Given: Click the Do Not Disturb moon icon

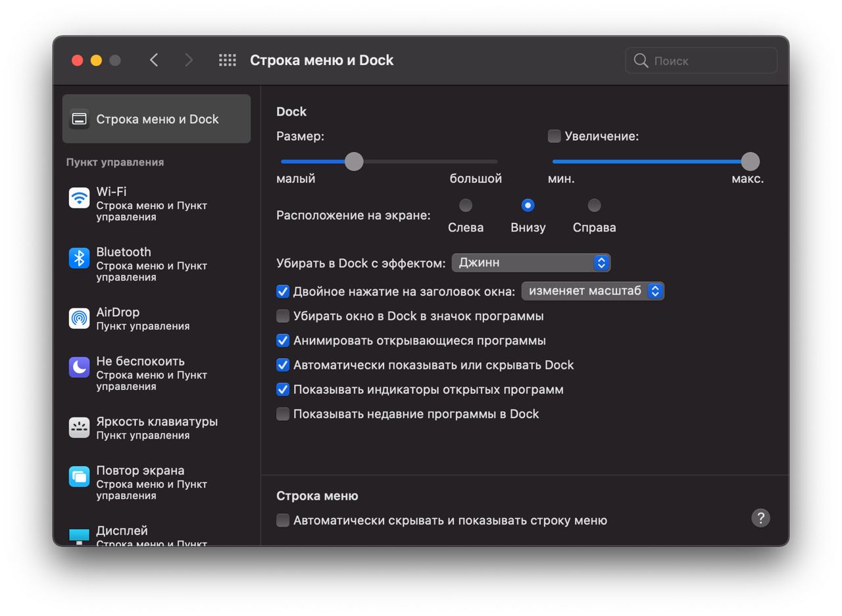Looking at the screenshot, I should (x=79, y=367).
